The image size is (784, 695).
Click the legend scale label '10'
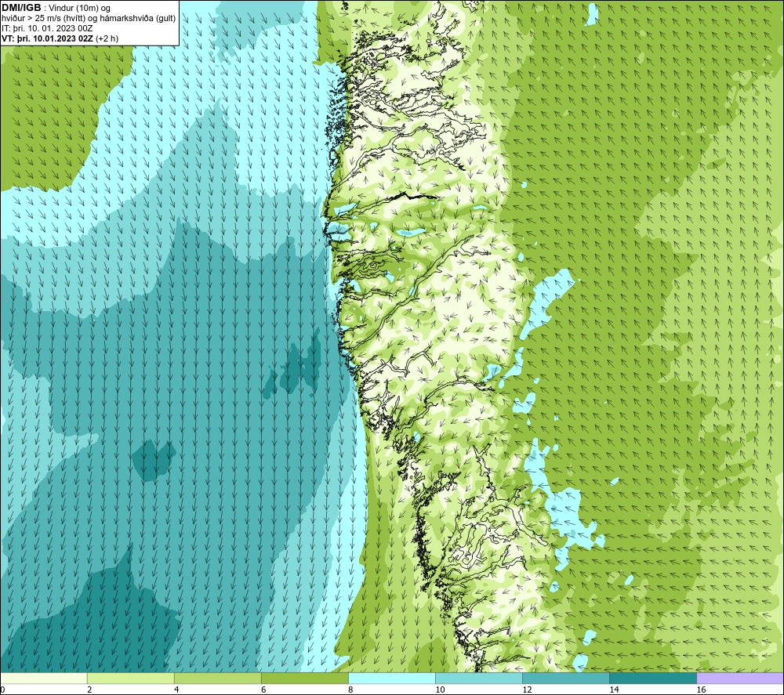[440, 690]
